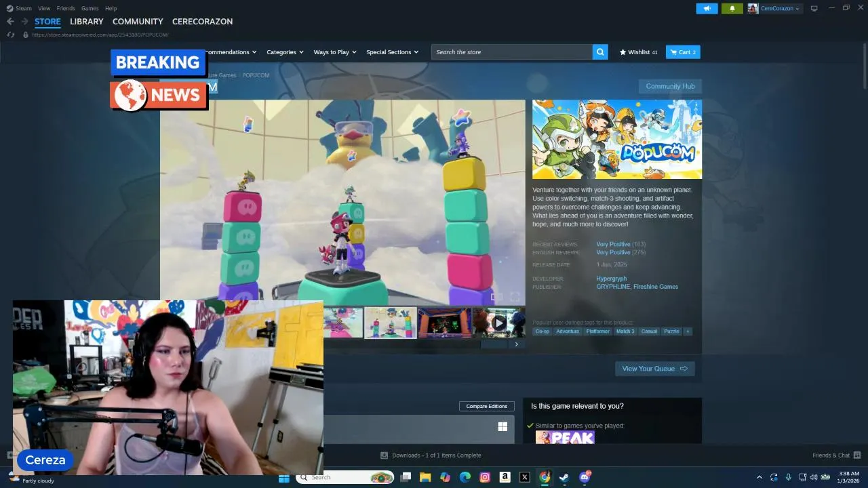Open Hypergryph developer link
Screen dimensions: 868x488
click(612, 279)
